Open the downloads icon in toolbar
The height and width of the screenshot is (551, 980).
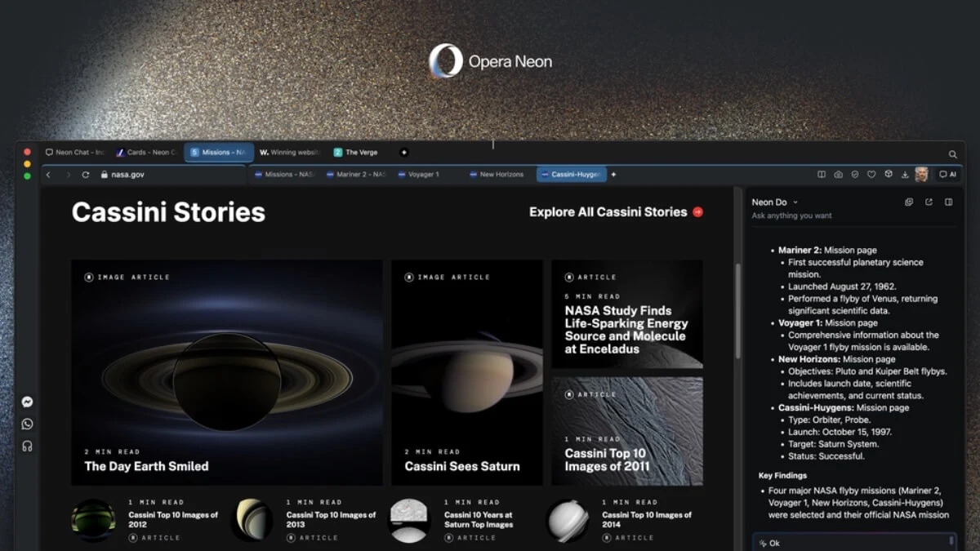coord(905,175)
